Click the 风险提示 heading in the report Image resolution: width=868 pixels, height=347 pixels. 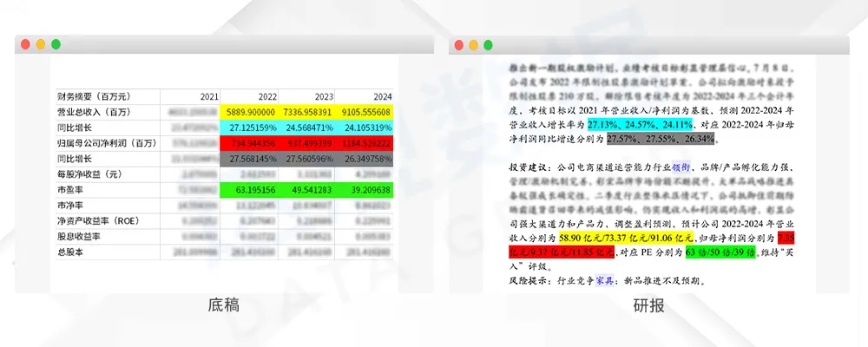tap(529, 280)
